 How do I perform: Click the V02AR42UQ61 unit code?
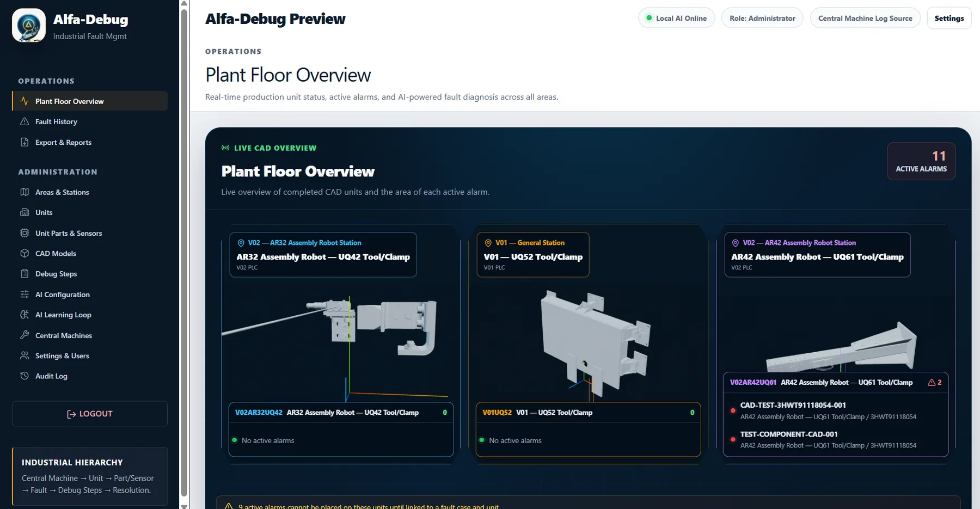(x=753, y=383)
